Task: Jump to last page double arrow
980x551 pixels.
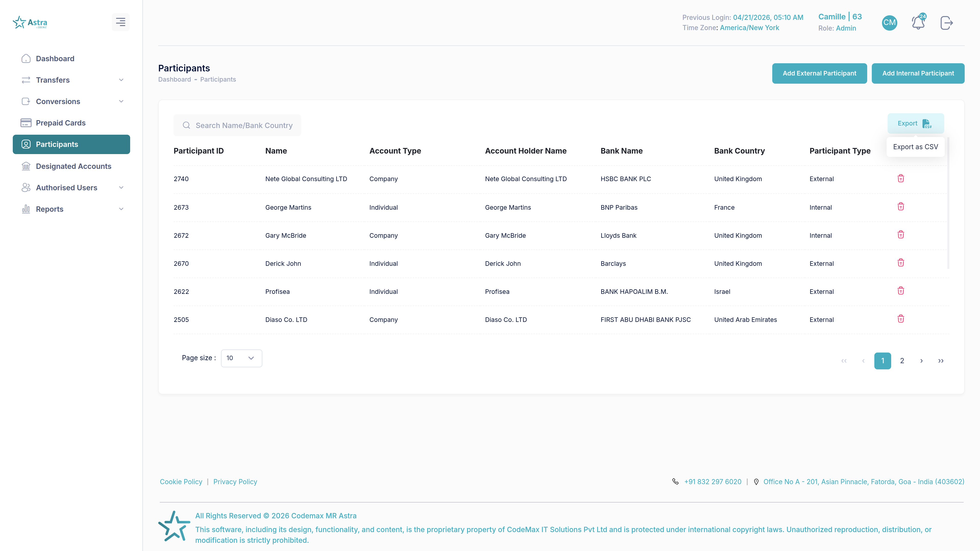Action: (941, 361)
